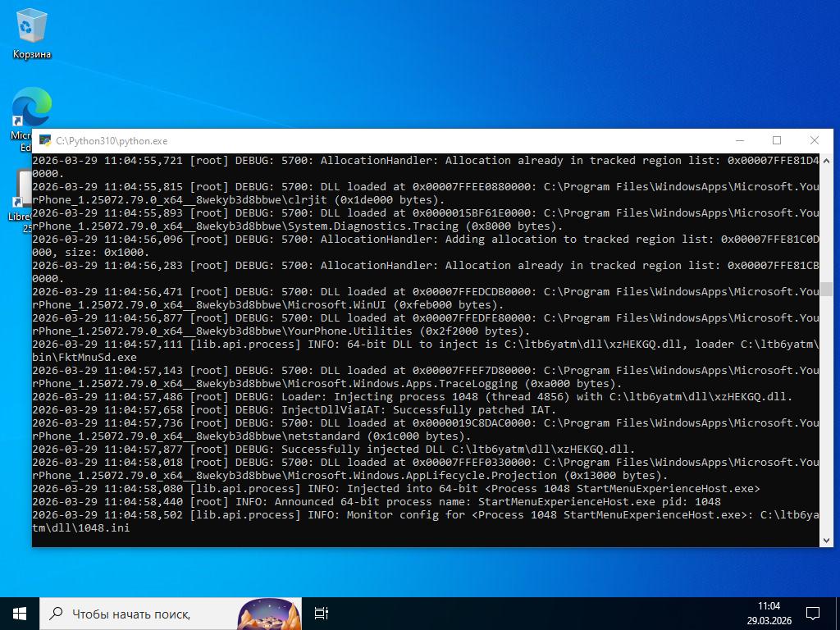
Task: Minimize the python.exe console window
Action: (x=739, y=140)
